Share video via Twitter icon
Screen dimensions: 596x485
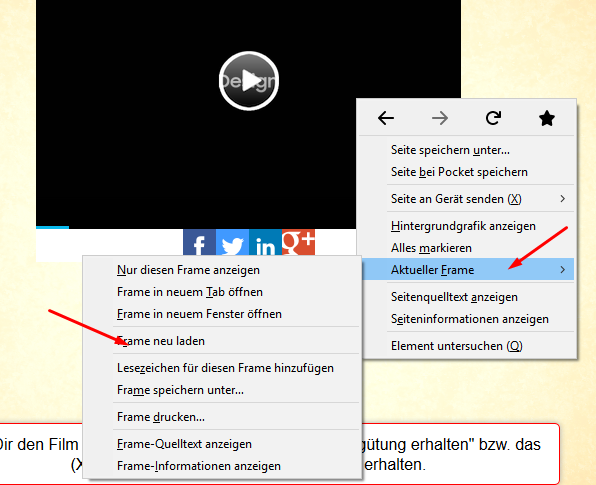point(232,242)
